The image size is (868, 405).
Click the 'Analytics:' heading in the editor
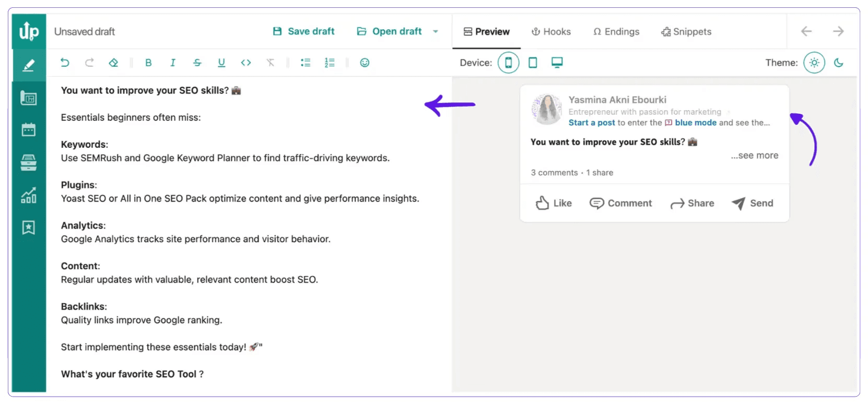coord(83,225)
